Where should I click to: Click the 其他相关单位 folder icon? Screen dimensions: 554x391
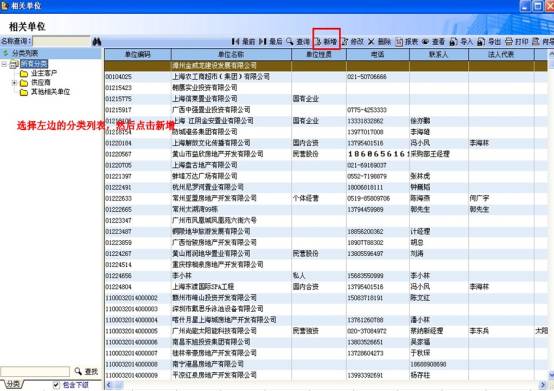point(24,92)
